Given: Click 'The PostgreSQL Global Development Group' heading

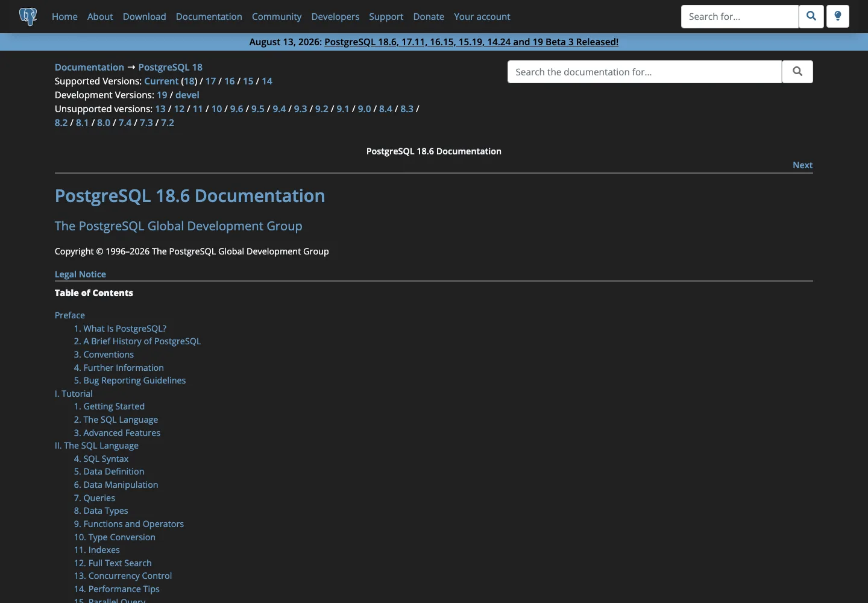Looking at the screenshot, I should click(178, 226).
